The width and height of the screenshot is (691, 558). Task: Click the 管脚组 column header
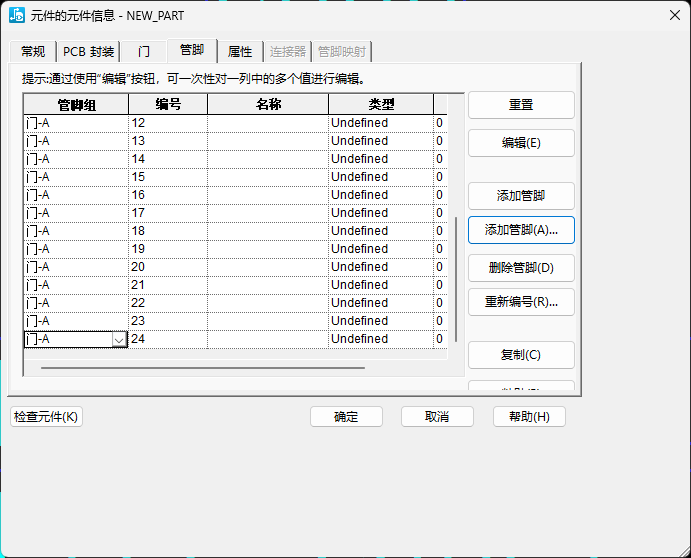76,104
